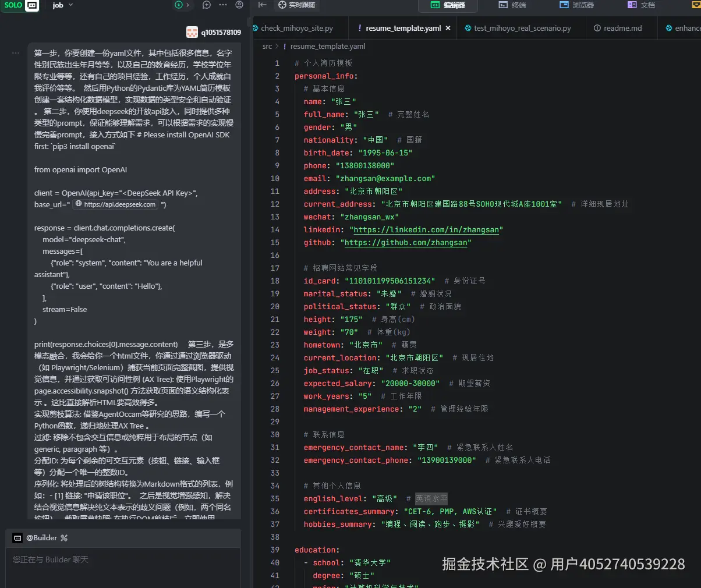Expand the arrow next to the update icon
The image size is (701, 588).
pyautogui.click(x=187, y=5)
